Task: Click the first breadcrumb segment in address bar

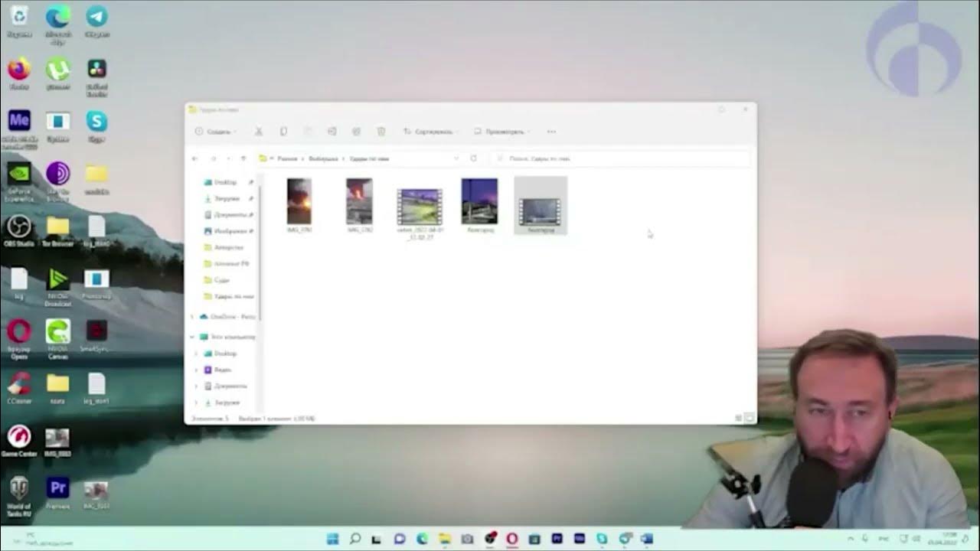Action: 287,158
